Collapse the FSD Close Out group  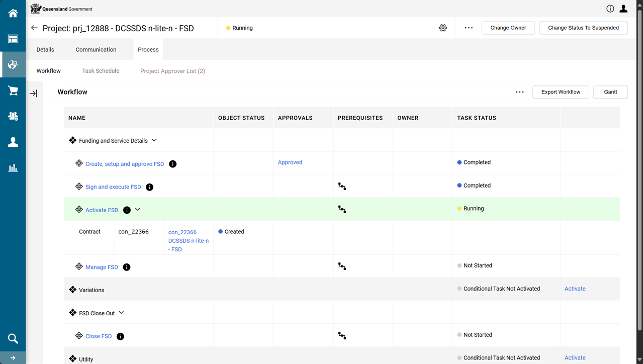(121, 313)
